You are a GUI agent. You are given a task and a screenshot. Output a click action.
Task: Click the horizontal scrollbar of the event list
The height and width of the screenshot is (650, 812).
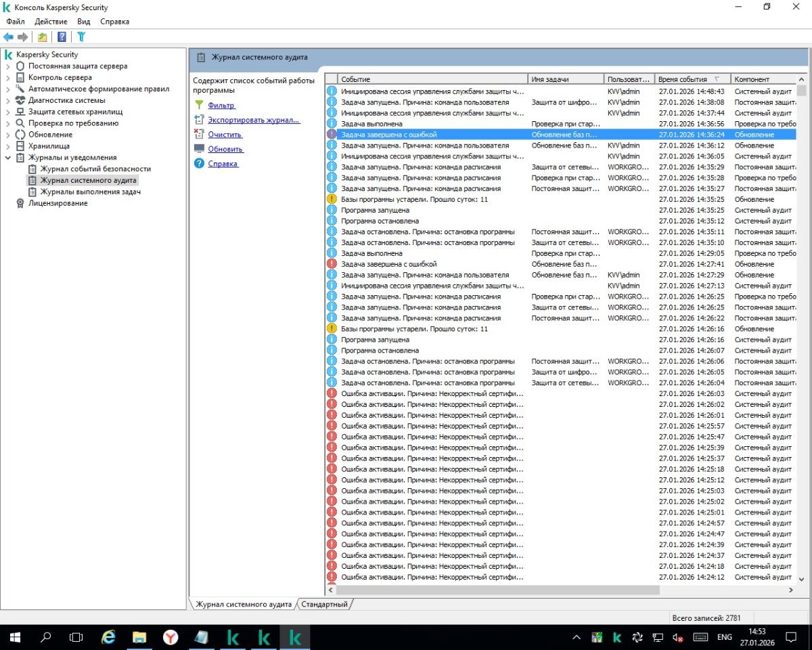497,590
